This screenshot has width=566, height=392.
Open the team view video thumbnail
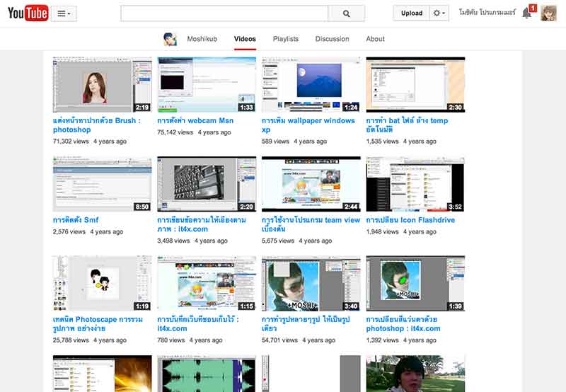(x=311, y=184)
